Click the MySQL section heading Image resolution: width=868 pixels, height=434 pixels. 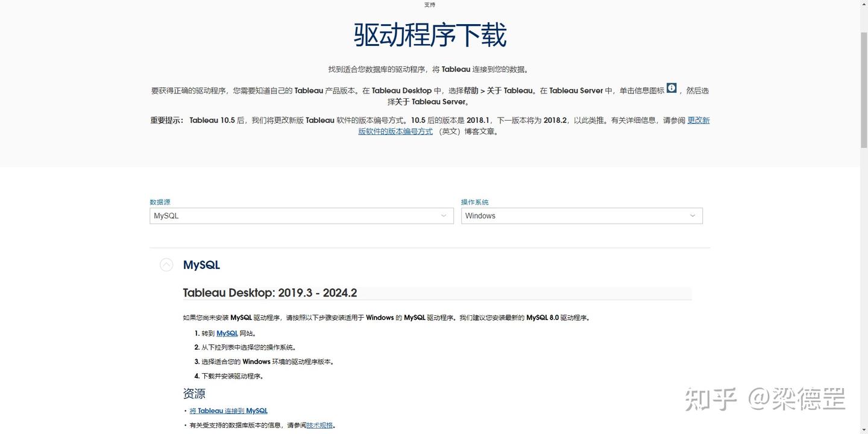(x=201, y=265)
